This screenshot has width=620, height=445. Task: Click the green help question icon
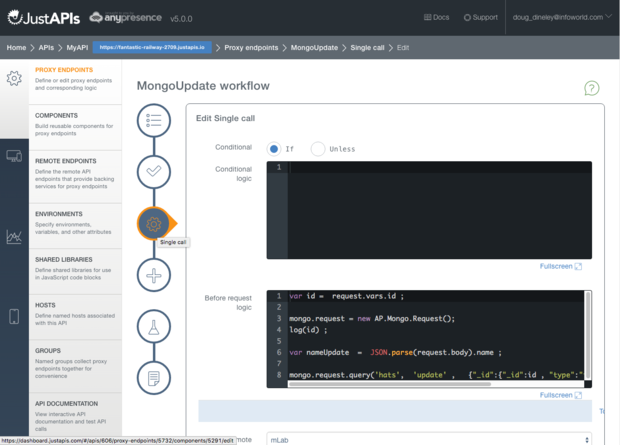592,88
